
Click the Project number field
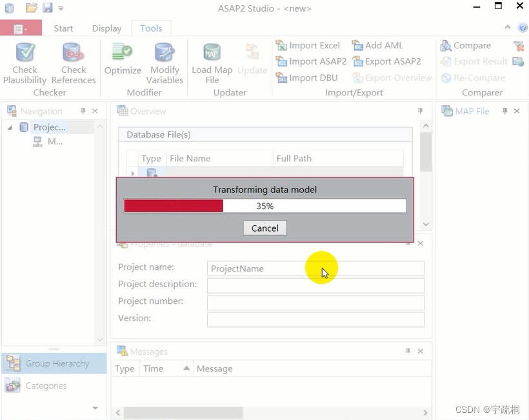[x=315, y=303]
